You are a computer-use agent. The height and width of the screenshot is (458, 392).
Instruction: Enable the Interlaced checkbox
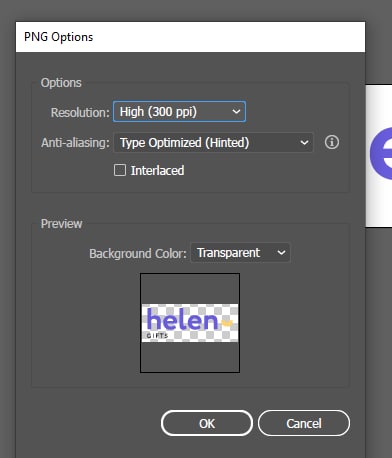[120, 170]
